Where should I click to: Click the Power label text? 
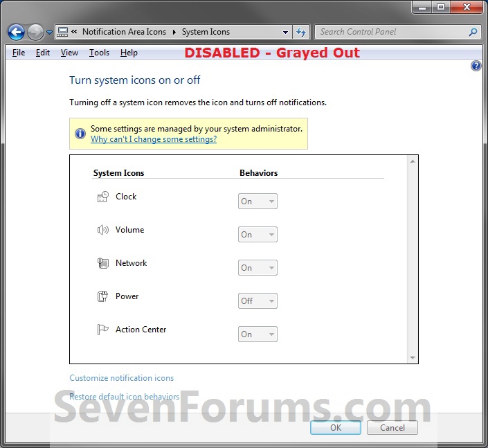pos(127,296)
